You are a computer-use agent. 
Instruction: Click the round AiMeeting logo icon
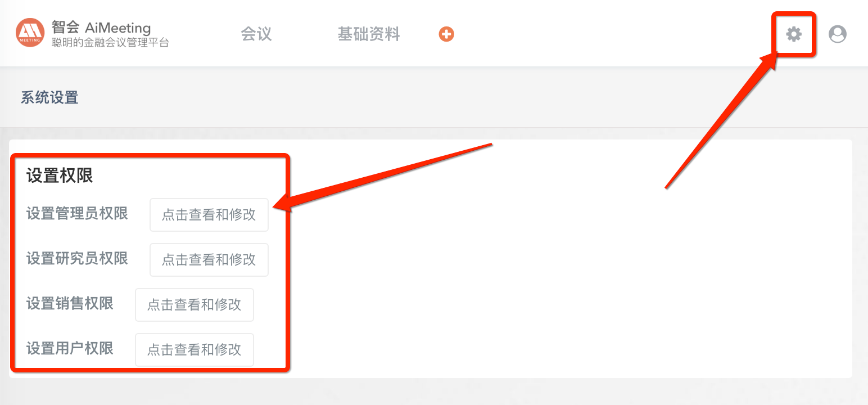point(30,33)
